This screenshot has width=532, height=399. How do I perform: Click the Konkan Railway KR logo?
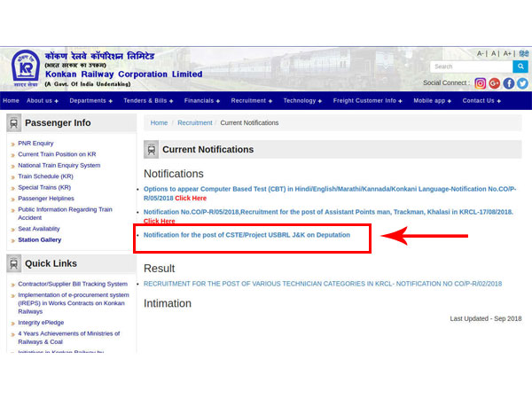coord(26,68)
